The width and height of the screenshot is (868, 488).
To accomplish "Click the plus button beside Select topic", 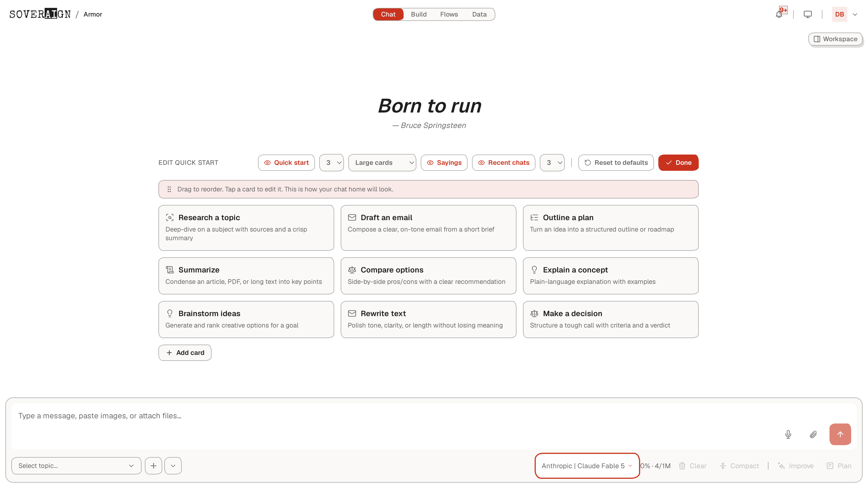I will pos(153,466).
